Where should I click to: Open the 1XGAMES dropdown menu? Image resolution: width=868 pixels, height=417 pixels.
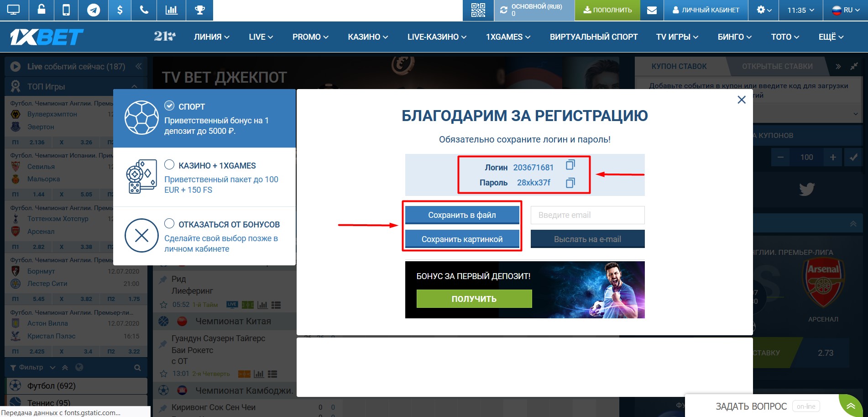pyautogui.click(x=508, y=37)
